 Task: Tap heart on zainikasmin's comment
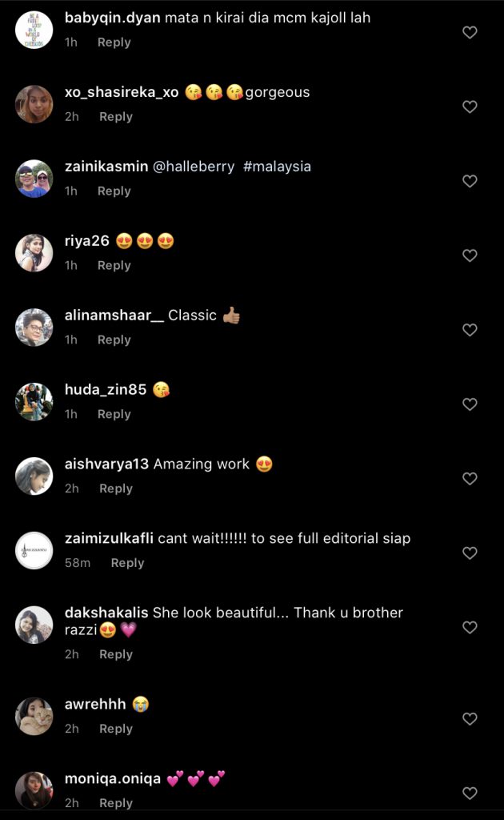(x=470, y=181)
